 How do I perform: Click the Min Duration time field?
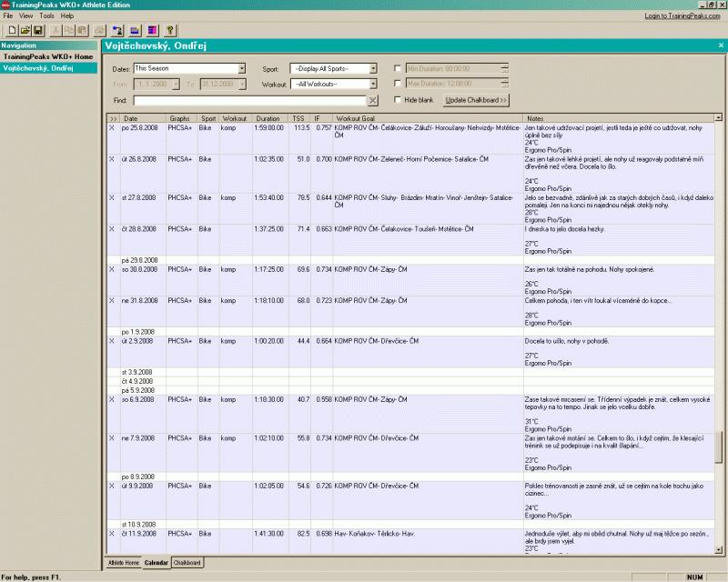pyautogui.click(x=453, y=69)
